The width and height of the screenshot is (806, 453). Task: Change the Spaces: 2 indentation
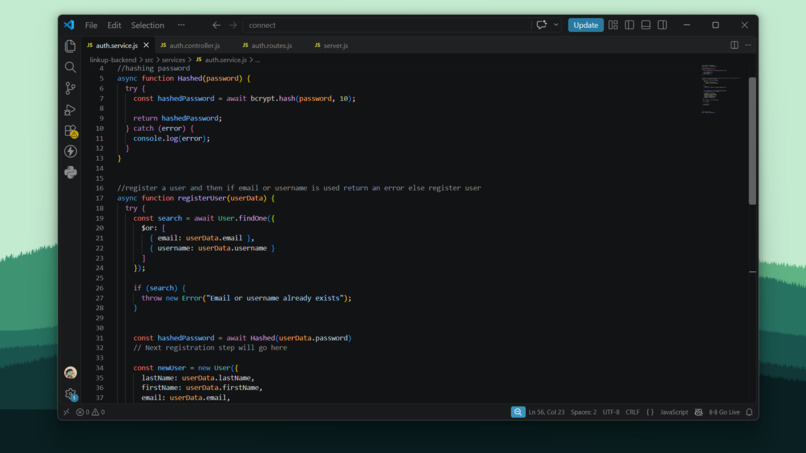point(583,412)
